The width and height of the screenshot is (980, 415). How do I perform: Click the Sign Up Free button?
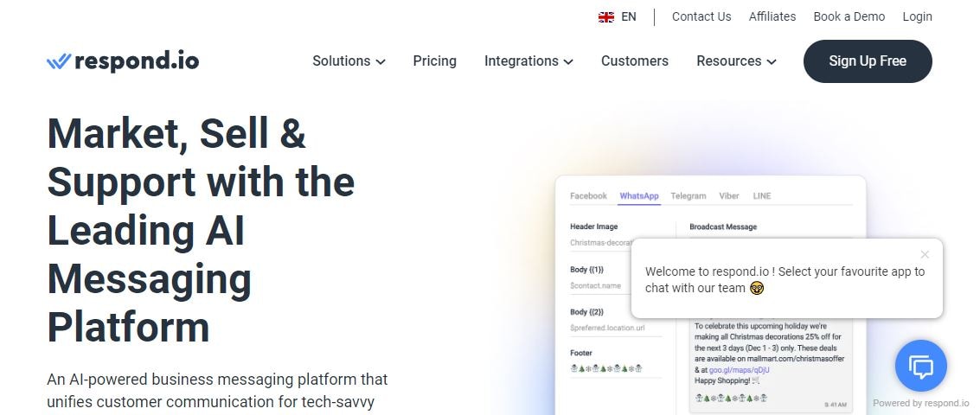(x=868, y=61)
